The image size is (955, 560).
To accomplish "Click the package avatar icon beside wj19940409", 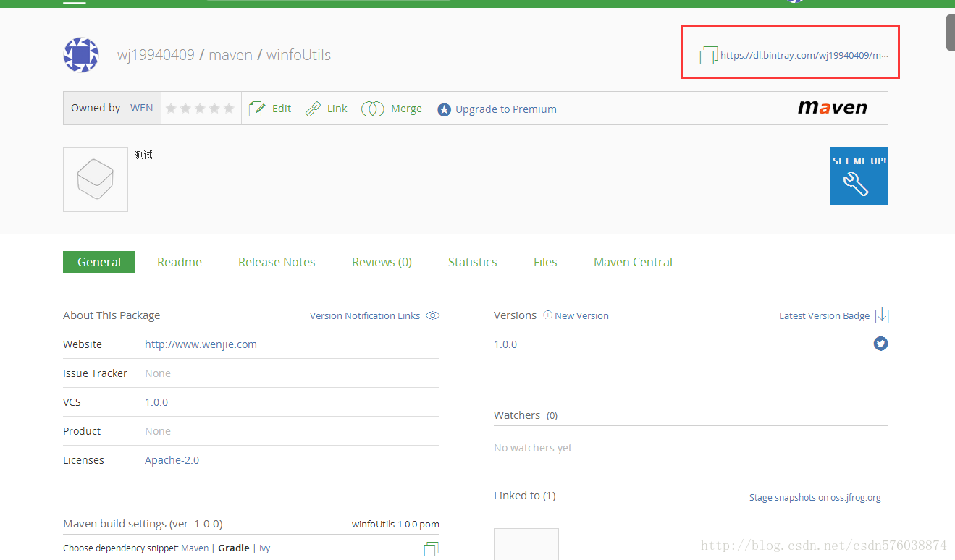I will click(x=81, y=55).
